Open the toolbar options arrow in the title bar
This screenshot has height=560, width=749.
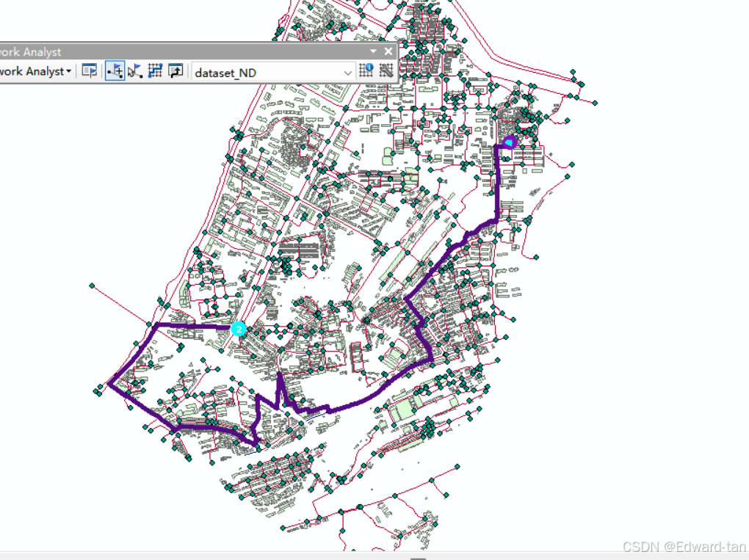pyautogui.click(x=373, y=51)
